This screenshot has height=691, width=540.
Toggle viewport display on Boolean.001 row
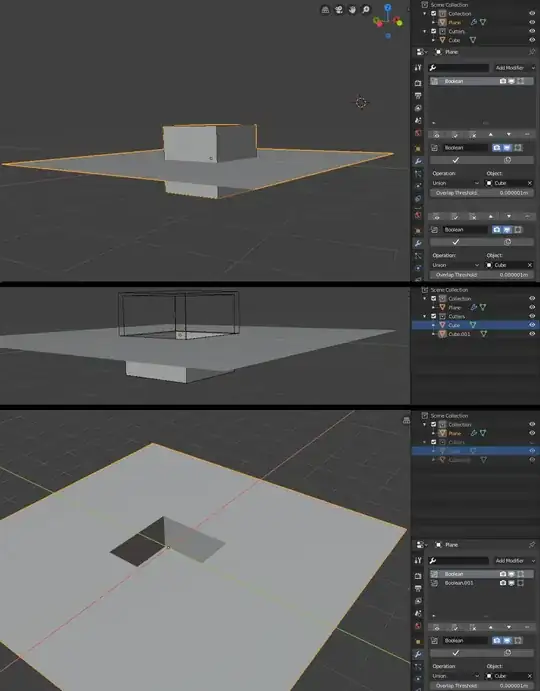[x=511, y=583]
